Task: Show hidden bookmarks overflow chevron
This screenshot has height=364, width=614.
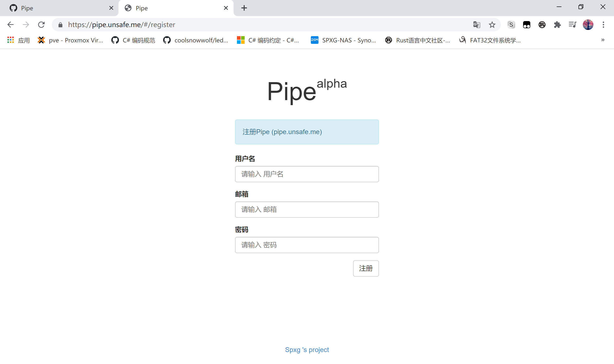Action: click(x=603, y=40)
